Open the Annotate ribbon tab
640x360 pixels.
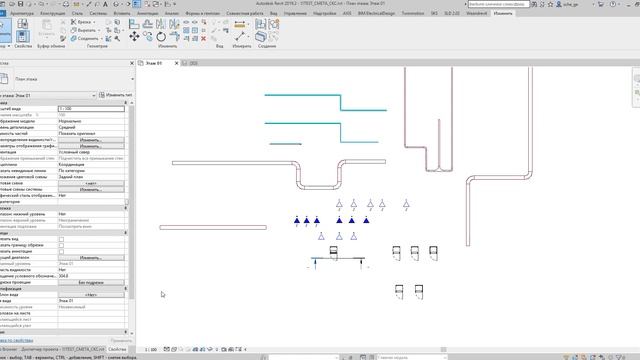tap(147, 13)
